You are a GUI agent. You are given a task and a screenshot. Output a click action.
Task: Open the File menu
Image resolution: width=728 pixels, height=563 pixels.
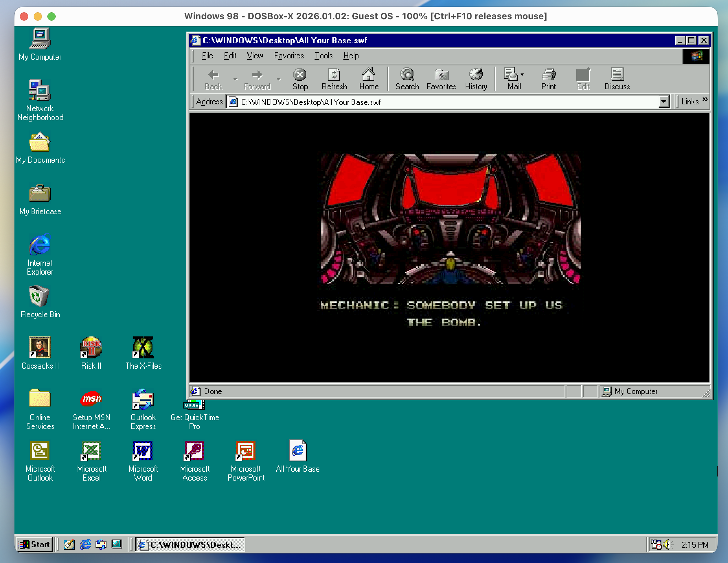coord(207,56)
